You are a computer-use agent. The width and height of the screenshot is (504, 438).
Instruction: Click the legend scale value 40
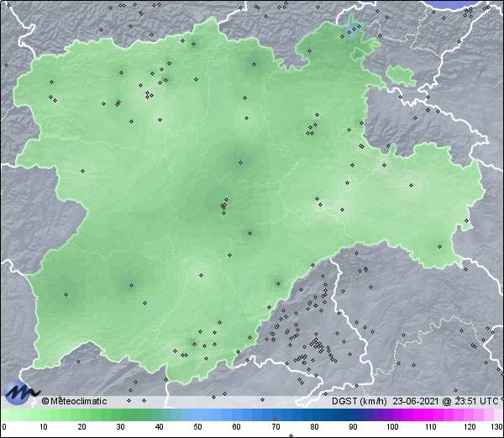[160, 427]
